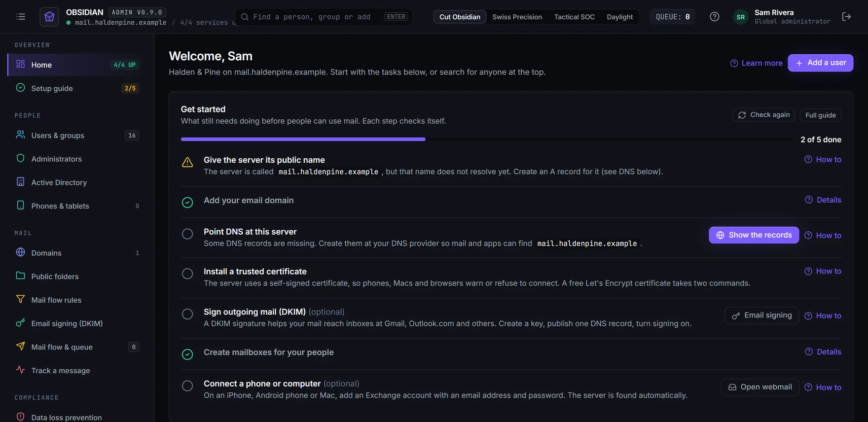The image size is (868, 422).
Task: Click the Learn more link
Action: coord(756,63)
